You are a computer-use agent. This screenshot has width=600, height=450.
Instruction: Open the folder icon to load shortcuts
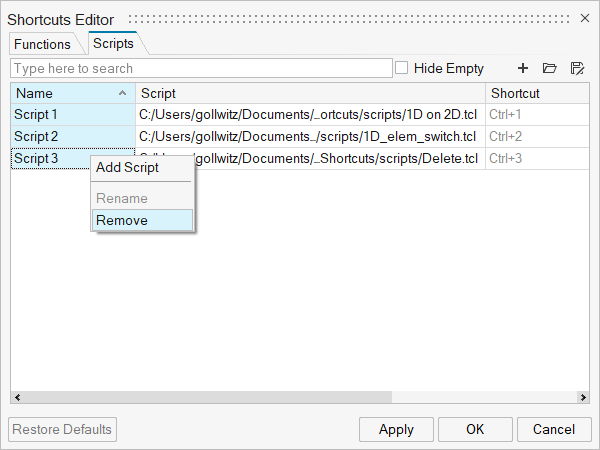tap(549, 68)
